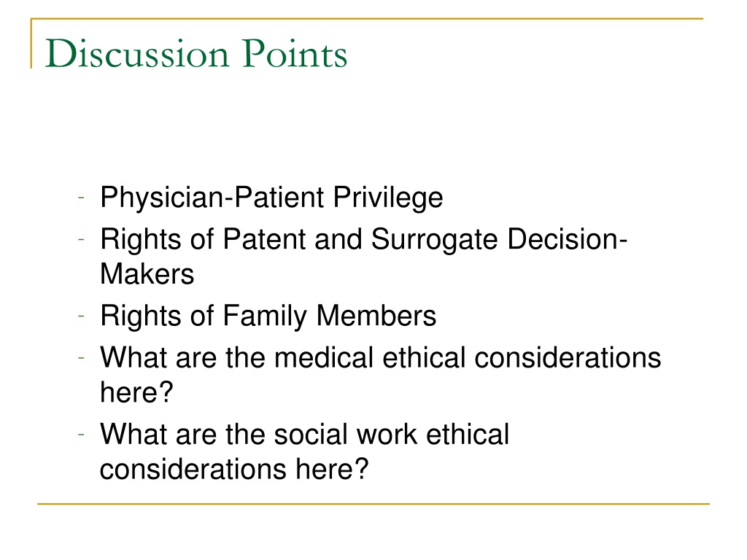
Task: Click the word 'Privilege' in the first bullet
Action: pyautogui.click(x=388, y=198)
